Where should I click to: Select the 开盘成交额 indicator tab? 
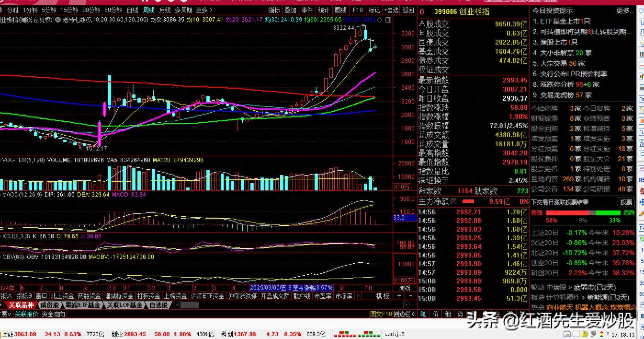[x=275, y=296]
